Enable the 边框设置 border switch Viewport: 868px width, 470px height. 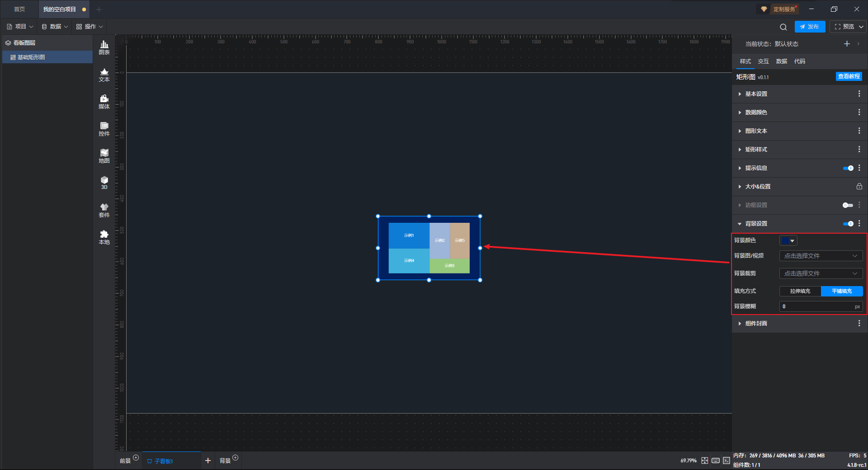(848, 205)
